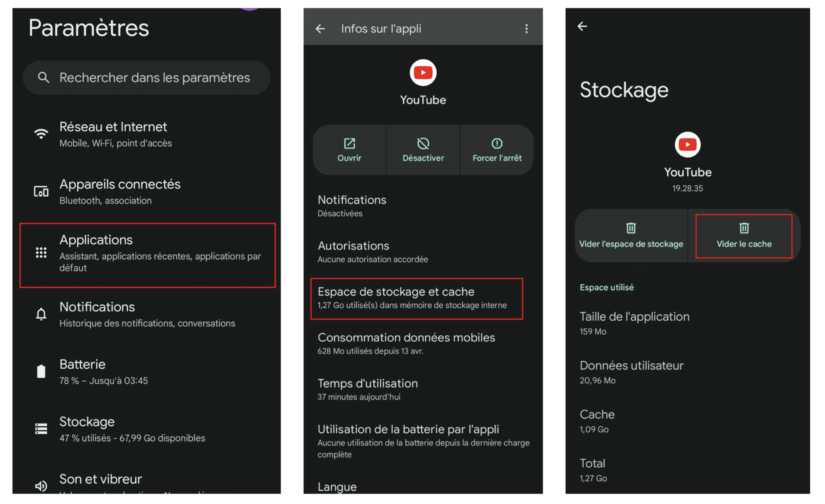The height and width of the screenshot is (504, 825).
Task: Click the Taille de l'application row
Action: click(x=688, y=323)
